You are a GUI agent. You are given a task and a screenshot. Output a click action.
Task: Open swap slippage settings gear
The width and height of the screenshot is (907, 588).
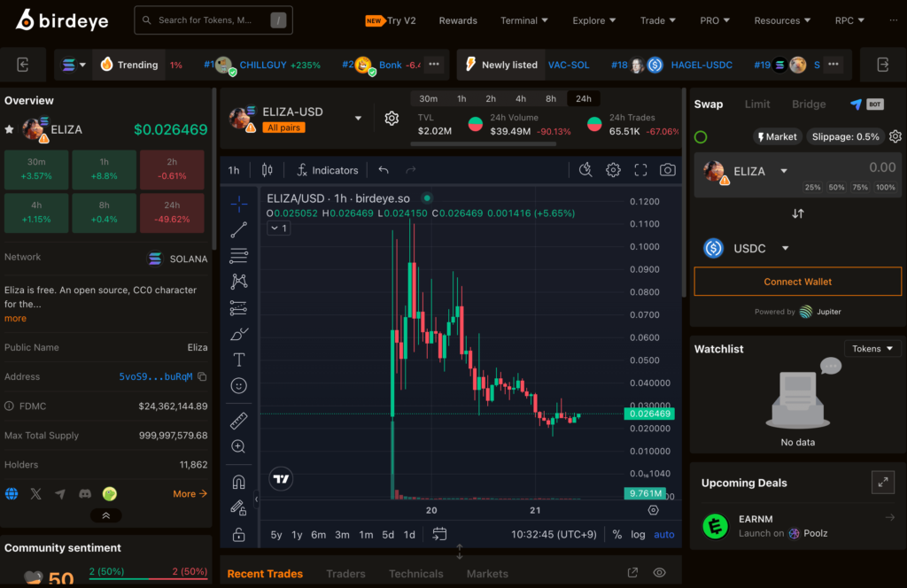pos(895,136)
